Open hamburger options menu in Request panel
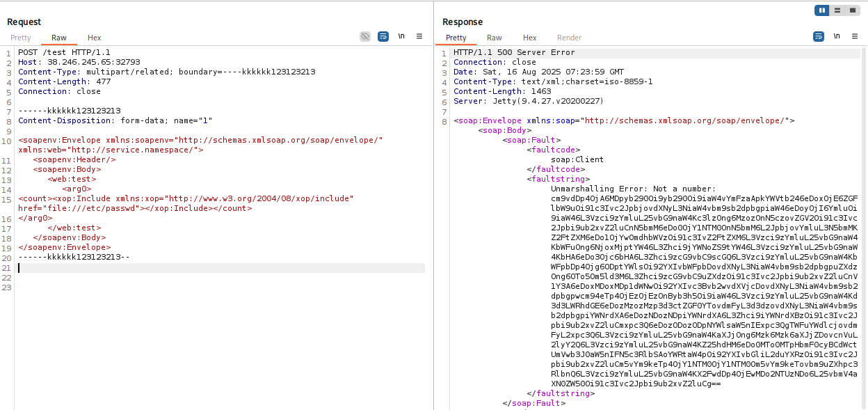This screenshot has height=410, width=868. [x=419, y=36]
